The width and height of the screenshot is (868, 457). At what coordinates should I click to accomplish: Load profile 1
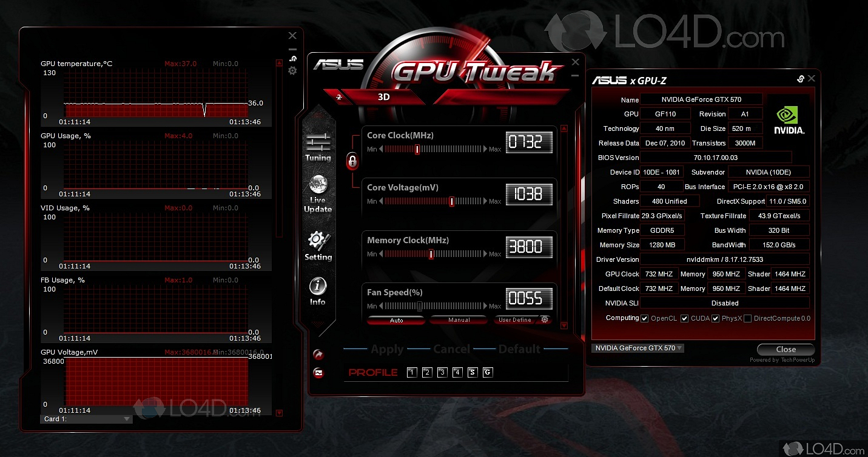(x=412, y=372)
